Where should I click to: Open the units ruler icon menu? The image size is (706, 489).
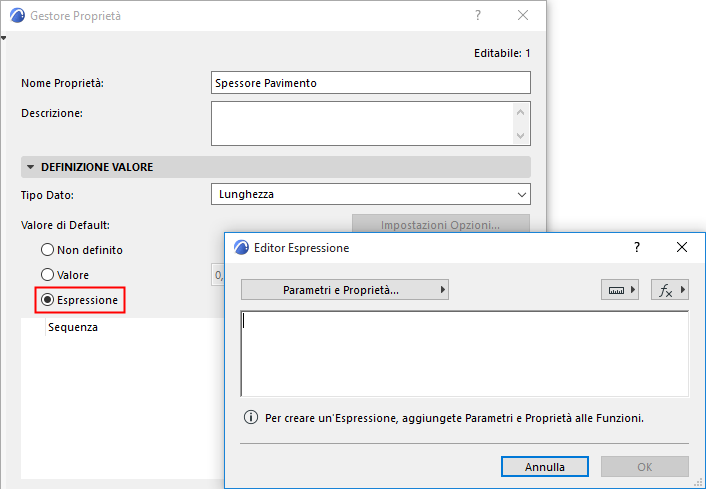[620, 290]
